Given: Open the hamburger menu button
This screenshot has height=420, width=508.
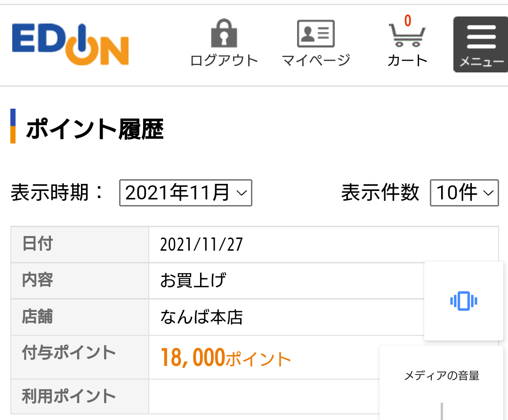Looking at the screenshot, I should click(x=480, y=45).
